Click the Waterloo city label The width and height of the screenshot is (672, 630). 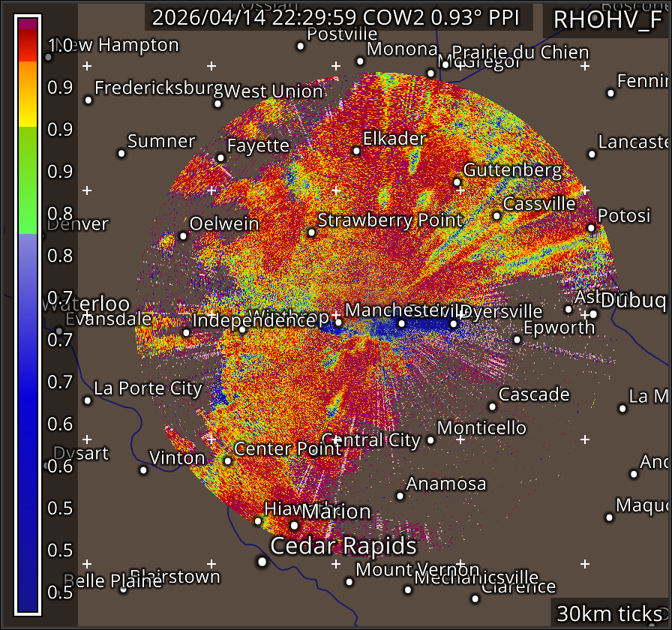[x=86, y=304]
